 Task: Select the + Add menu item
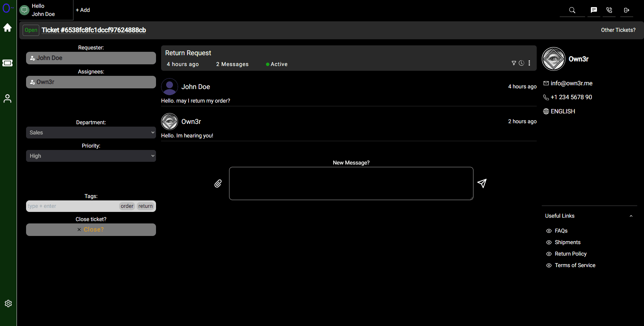tap(83, 10)
